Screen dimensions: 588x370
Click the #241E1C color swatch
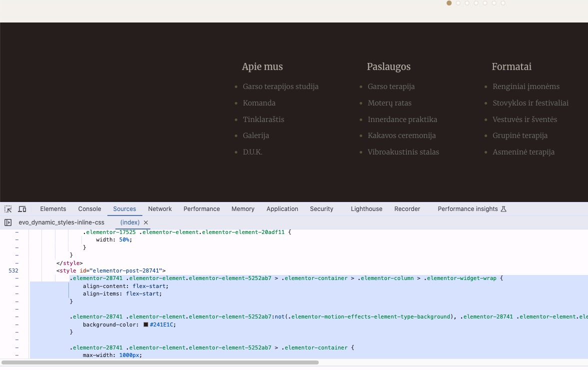146,324
